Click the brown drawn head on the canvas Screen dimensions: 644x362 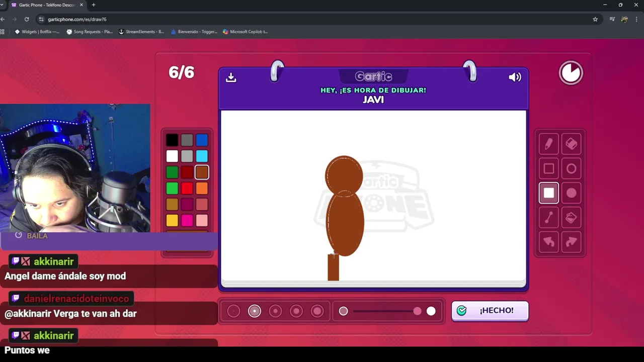point(344,175)
